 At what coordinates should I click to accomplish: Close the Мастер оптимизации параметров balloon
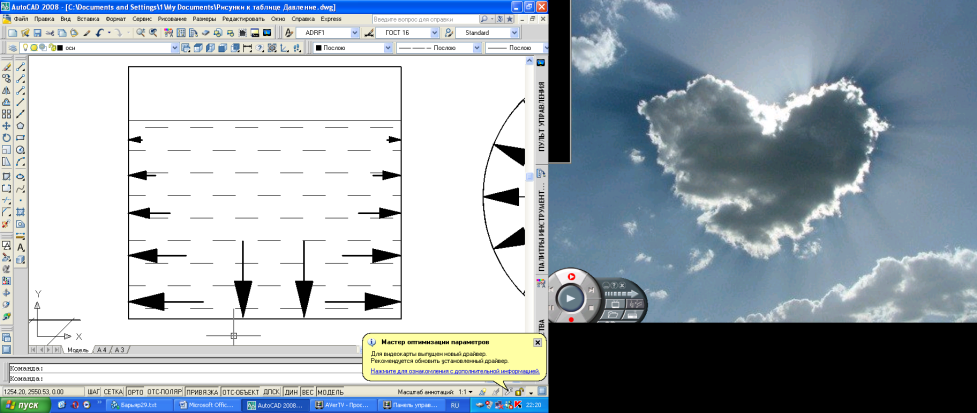[538, 343]
